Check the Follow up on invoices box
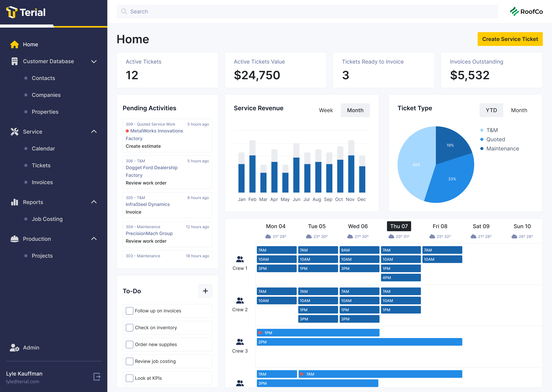The width and height of the screenshot is (552, 392). [x=130, y=311]
